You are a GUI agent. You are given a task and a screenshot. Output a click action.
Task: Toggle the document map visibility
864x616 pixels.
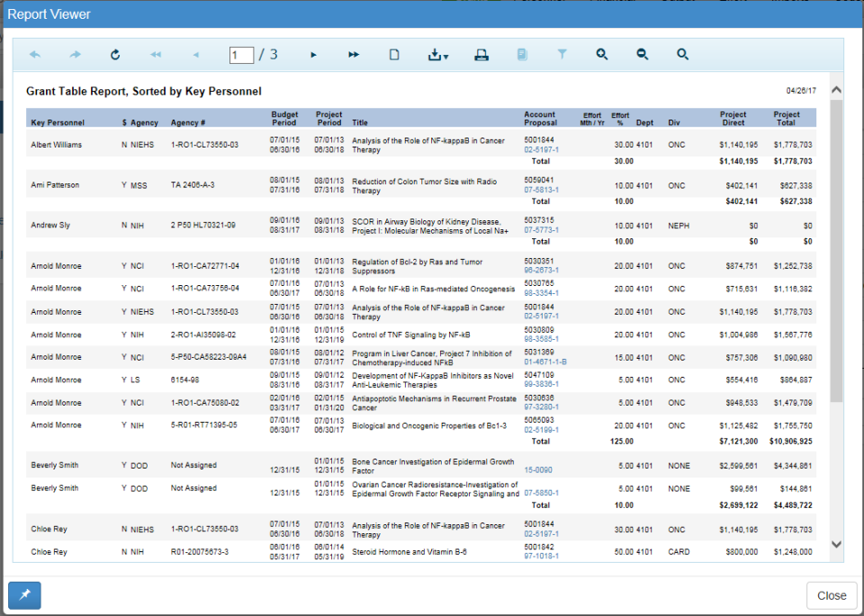coord(523,54)
